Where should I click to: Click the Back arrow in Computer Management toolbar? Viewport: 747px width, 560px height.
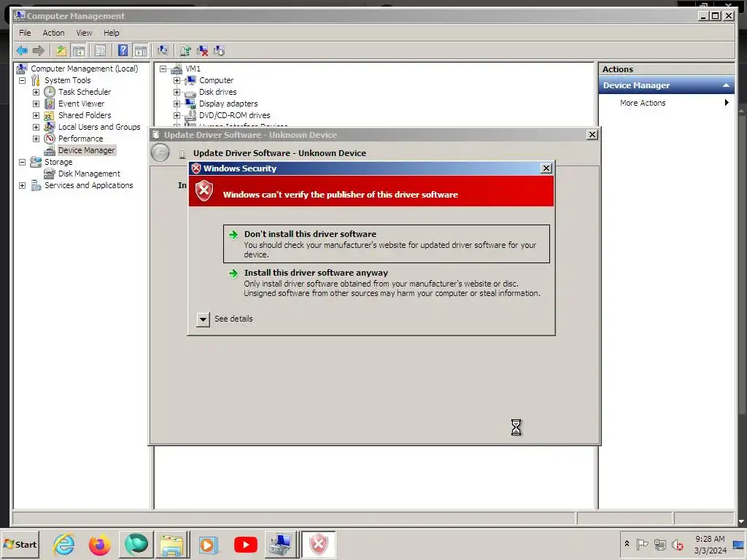click(x=22, y=50)
